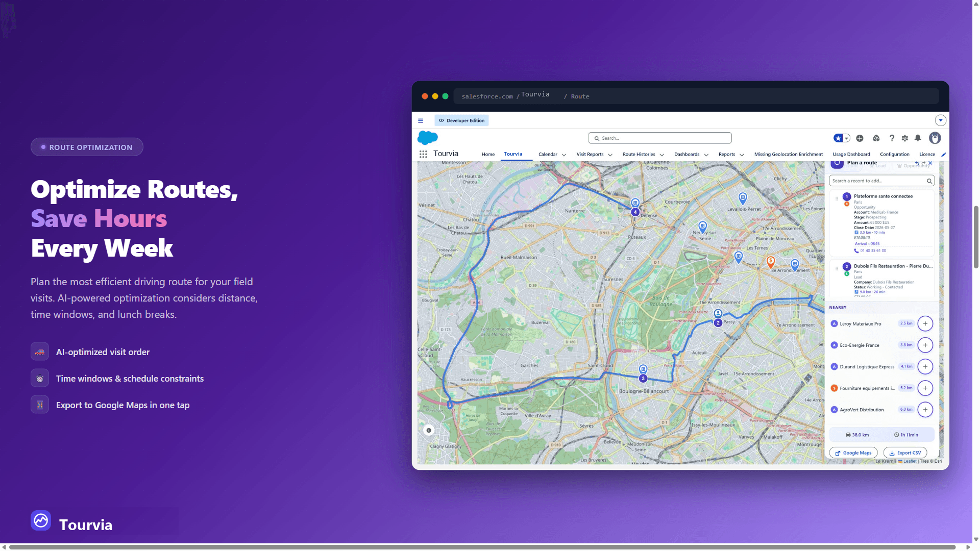Open route in Google Maps
Viewport: 980px width, 551px height.
(853, 453)
